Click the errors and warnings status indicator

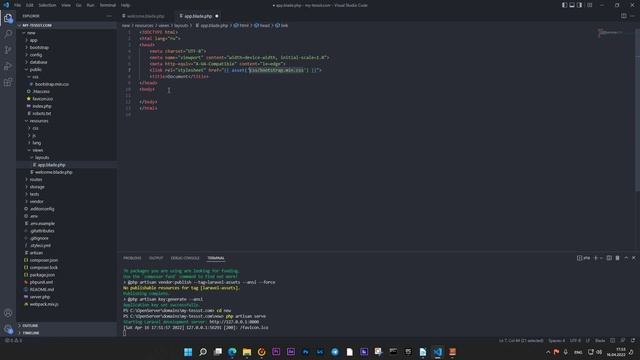point(13,340)
